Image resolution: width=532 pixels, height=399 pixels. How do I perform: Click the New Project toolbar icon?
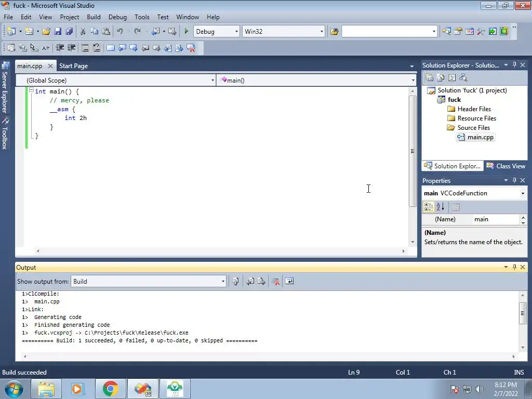[11, 32]
